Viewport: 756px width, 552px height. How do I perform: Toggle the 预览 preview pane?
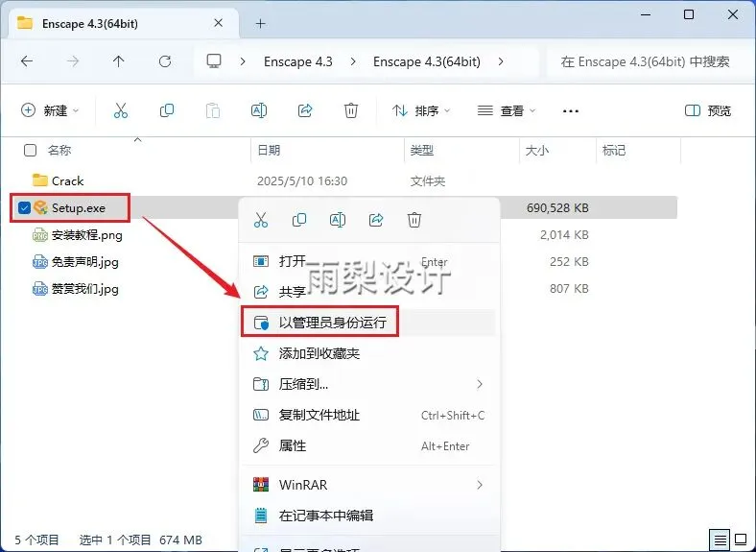click(x=708, y=111)
